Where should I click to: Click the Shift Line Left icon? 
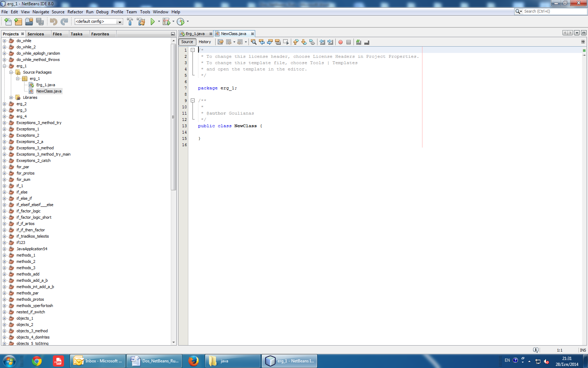pos(322,42)
